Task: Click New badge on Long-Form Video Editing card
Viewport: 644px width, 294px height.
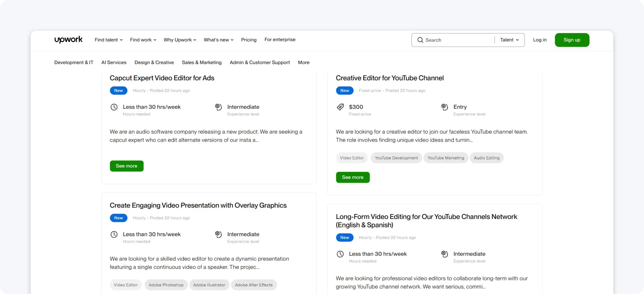Action: click(x=345, y=238)
